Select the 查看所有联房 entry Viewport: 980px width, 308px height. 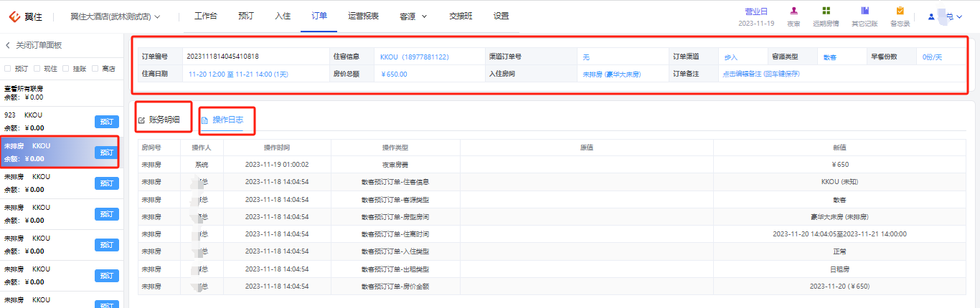[24, 88]
